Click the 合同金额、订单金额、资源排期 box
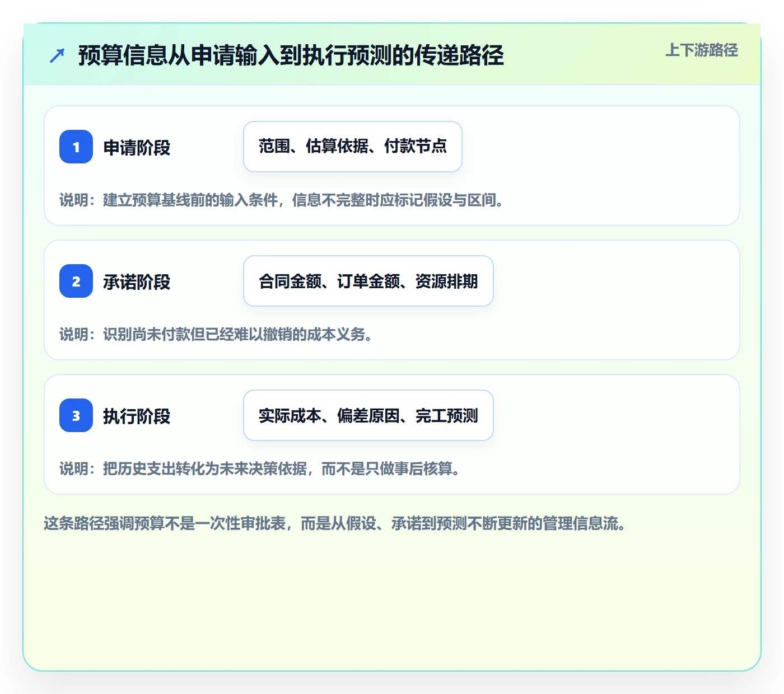784x694 pixels. tap(368, 281)
